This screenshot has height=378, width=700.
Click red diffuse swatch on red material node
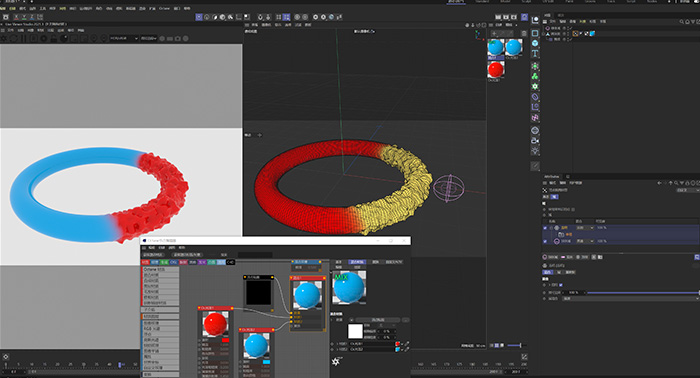225,341
